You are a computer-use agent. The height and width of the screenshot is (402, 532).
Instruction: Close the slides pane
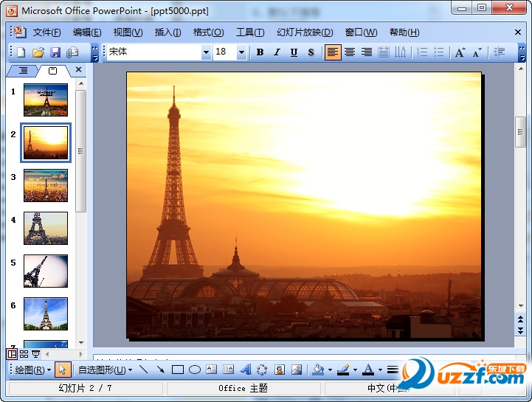pyautogui.click(x=78, y=69)
